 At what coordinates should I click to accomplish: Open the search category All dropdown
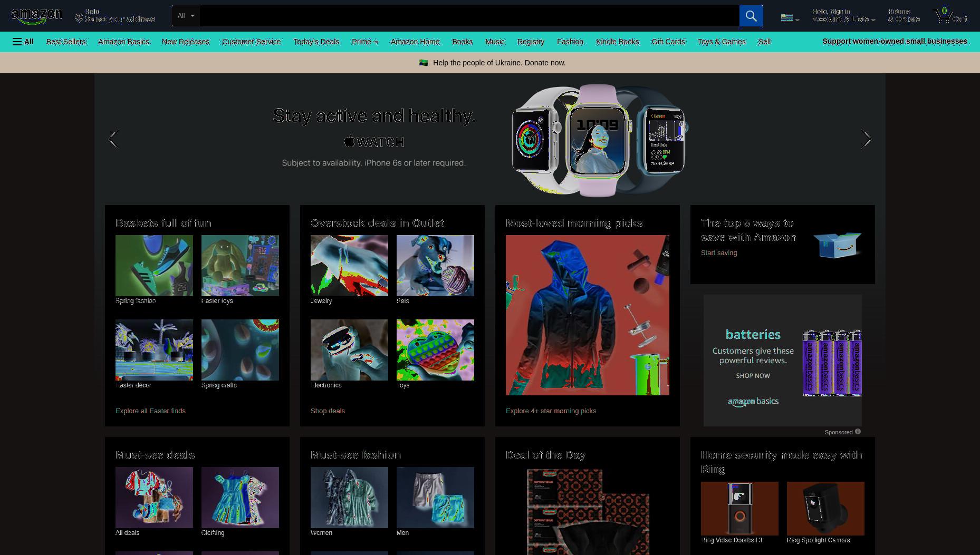186,16
